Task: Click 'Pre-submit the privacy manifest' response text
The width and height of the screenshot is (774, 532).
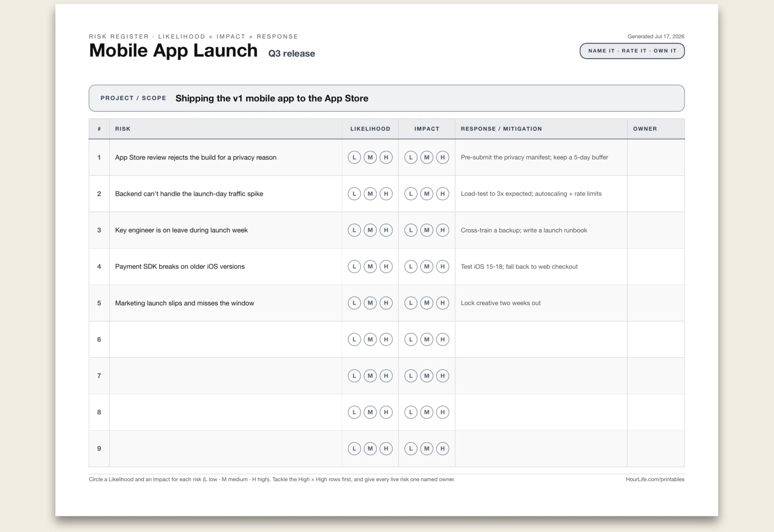Action: (535, 157)
